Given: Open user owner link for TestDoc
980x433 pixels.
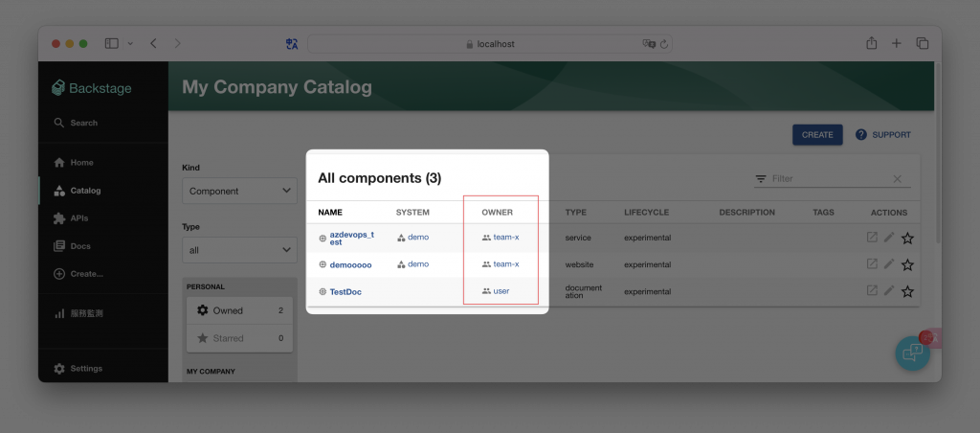Looking at the screenshot, I should 501,291.
